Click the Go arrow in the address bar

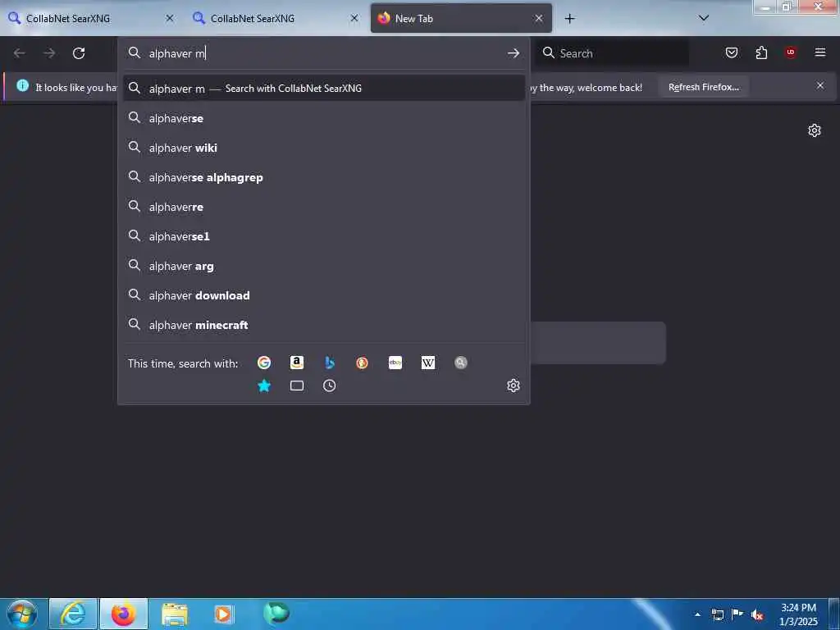pos(514,53)
